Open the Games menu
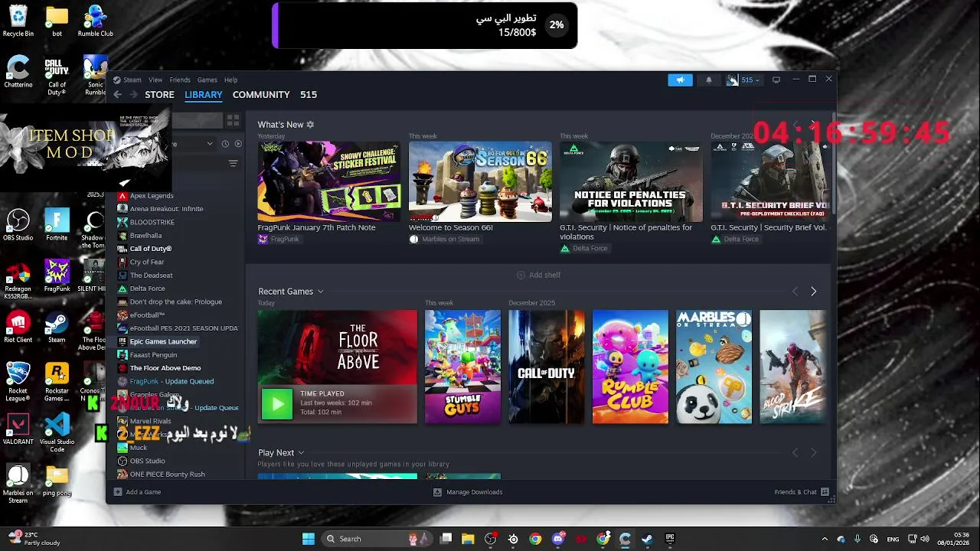This screenshot has height=551, width=980. pyautogui.click(x=207, y=80)
